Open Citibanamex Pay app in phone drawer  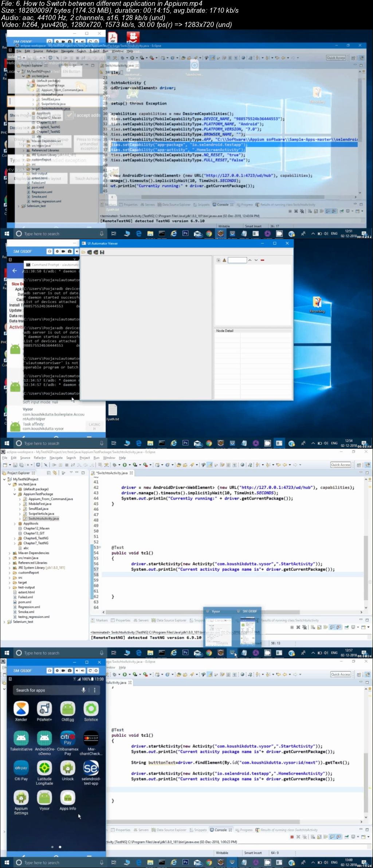point(68,743)
